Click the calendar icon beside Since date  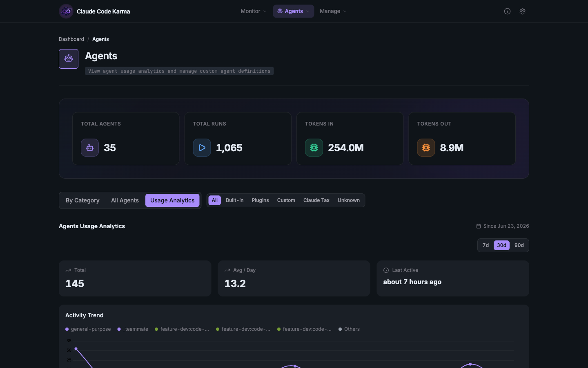tap(479, 226)
